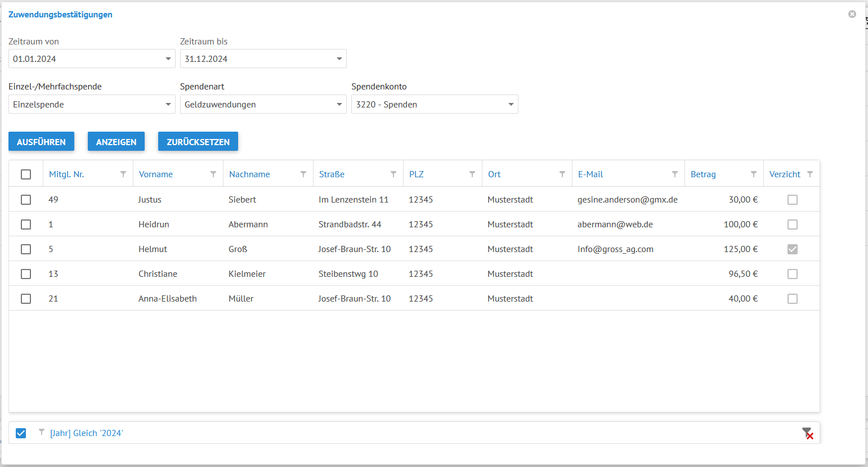868x467 pixels.
Task: Click member number 49 cell
Action: (x=53, y=200)
